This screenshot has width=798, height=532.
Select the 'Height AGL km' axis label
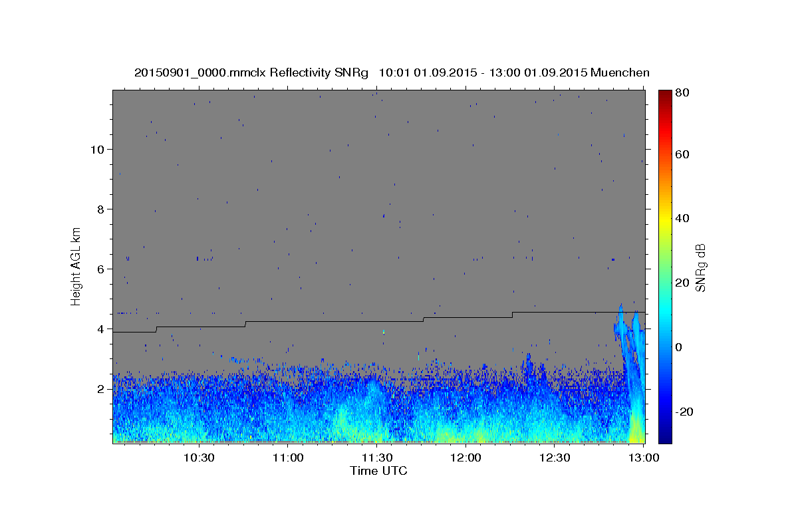76,267
